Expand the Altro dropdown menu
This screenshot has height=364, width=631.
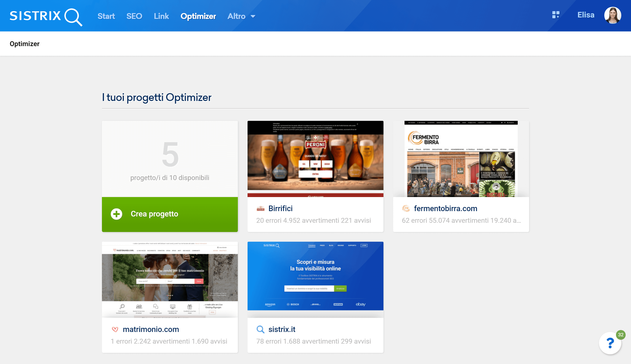point(241,17)
